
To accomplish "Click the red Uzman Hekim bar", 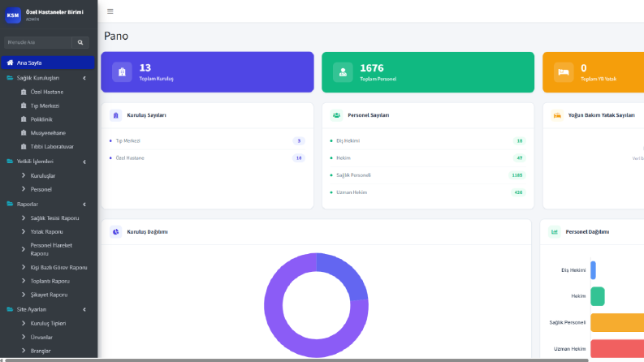I will (x=617, y=349).
